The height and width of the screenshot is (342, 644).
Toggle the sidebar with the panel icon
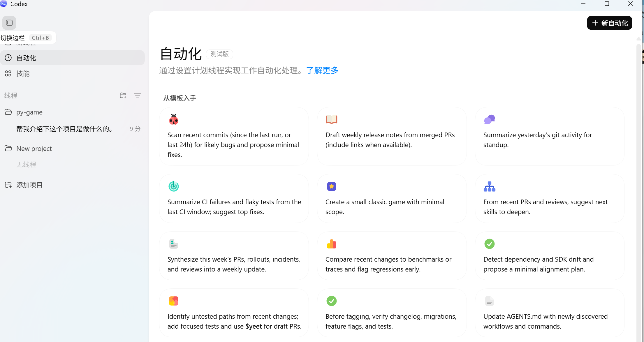(9, 23)
